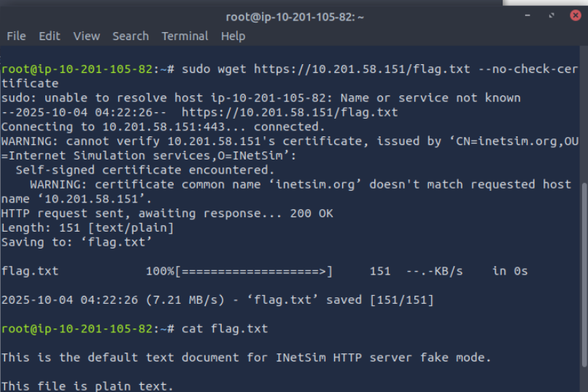The width and height of the screenshot is (588, 392).
Task: Open the View menu
Action: [x=86, y=36]
